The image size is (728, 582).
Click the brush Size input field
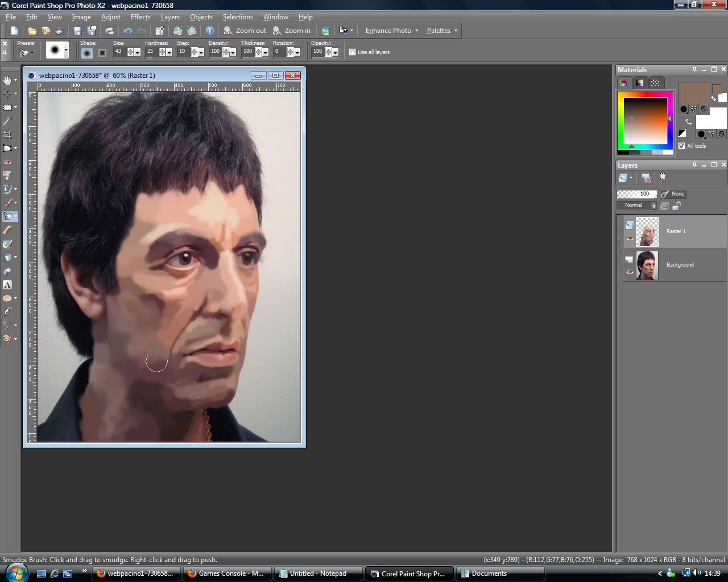[x=119, y=52]
